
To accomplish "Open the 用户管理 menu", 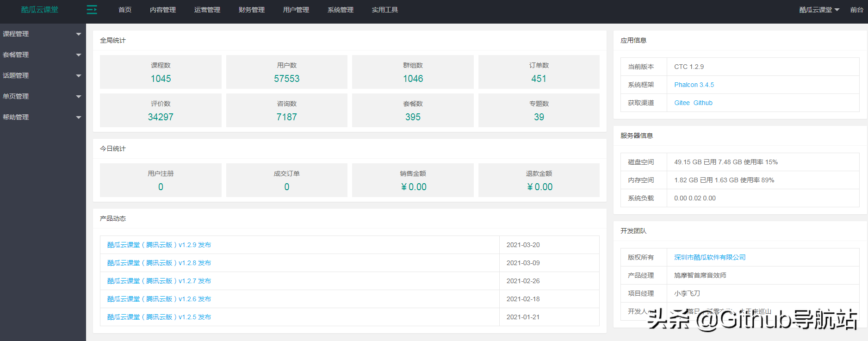I will pos(296,10).
